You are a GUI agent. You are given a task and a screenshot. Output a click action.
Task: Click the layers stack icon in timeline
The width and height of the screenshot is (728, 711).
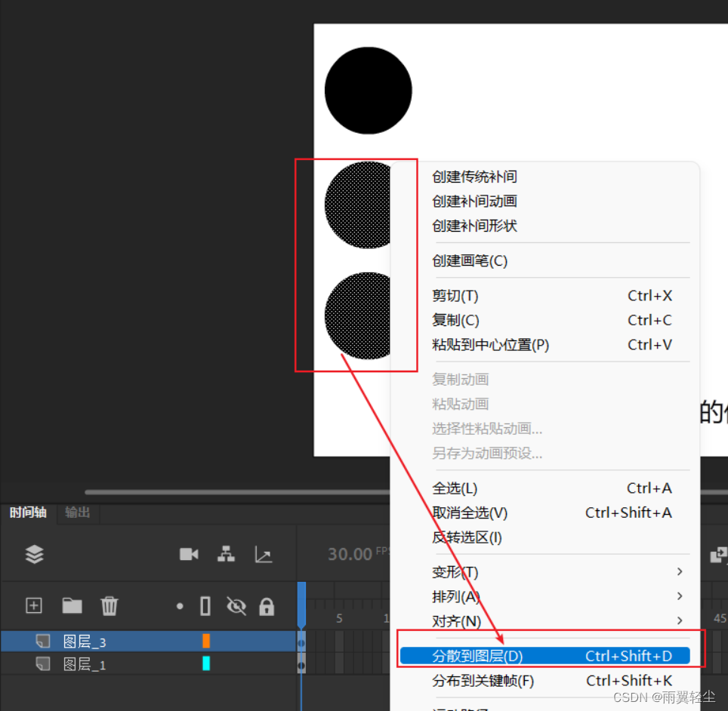pyautogui.click(x=35, y=555)
